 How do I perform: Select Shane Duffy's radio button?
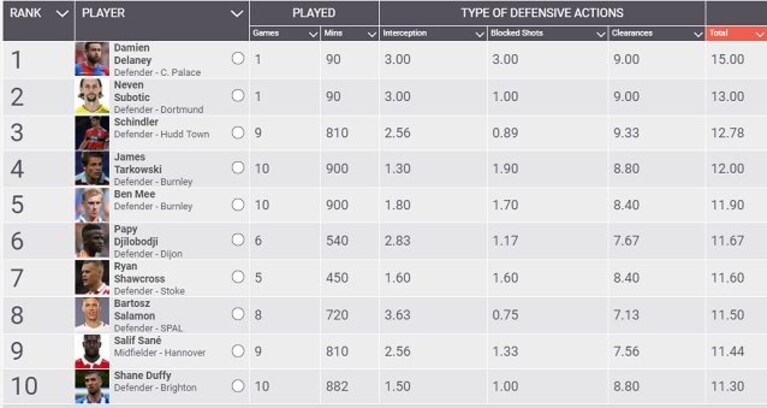pyautogui.click(x=238, y=385)
